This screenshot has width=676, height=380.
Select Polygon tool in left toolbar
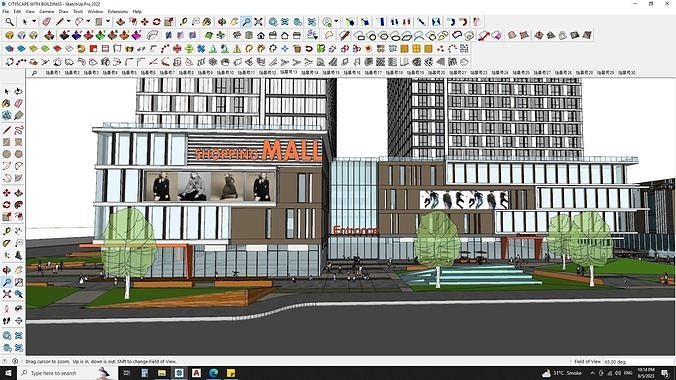click(x=19, y=154)
